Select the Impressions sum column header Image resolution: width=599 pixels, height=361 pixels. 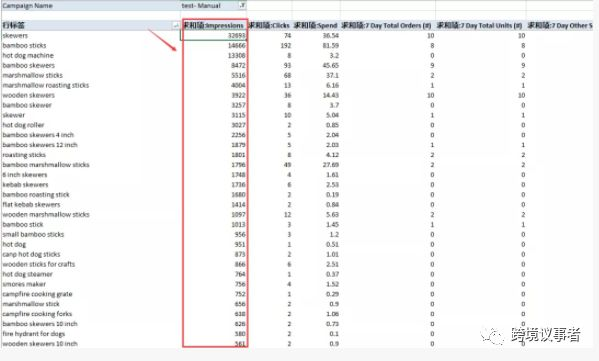[213, 26]
